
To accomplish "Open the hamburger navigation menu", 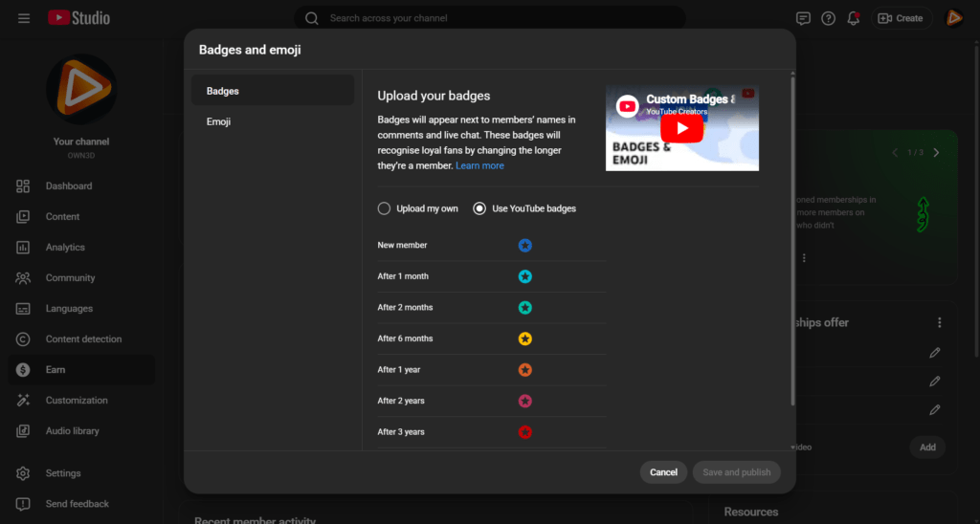I will [24, 18].
